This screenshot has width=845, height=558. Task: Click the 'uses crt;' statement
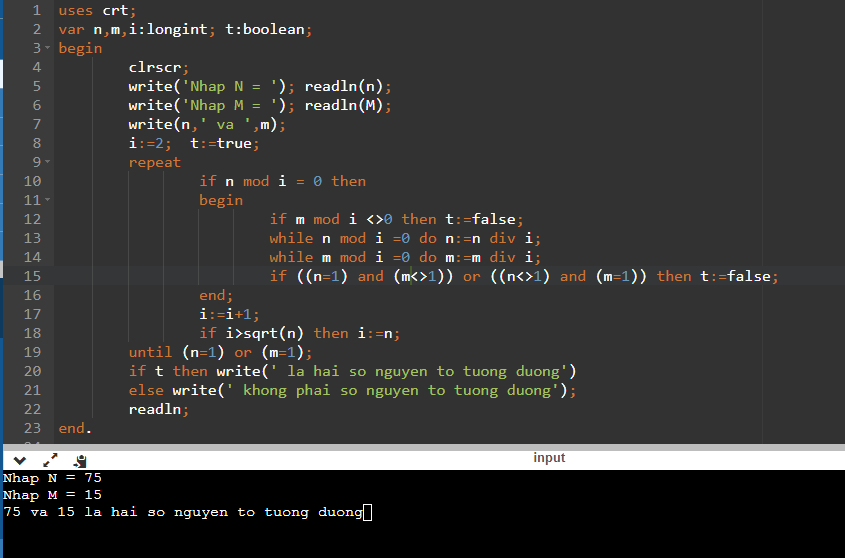coord(98,10)
